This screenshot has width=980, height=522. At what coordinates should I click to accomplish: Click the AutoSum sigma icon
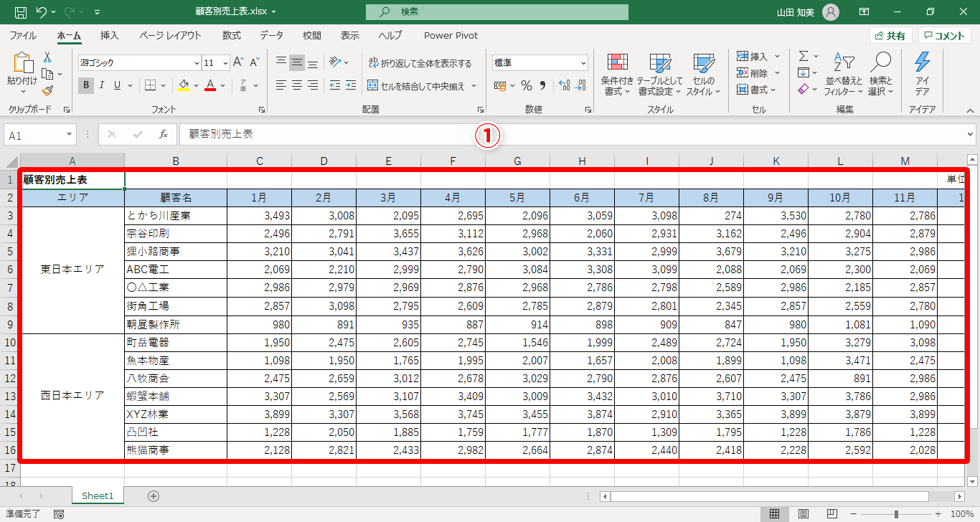pos(804,56)
